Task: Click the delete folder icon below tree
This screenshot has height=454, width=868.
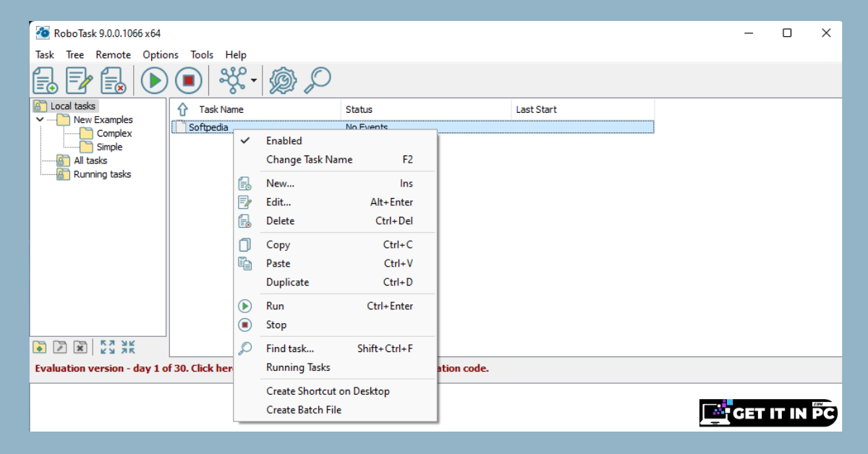Action: tap(80, 348)
